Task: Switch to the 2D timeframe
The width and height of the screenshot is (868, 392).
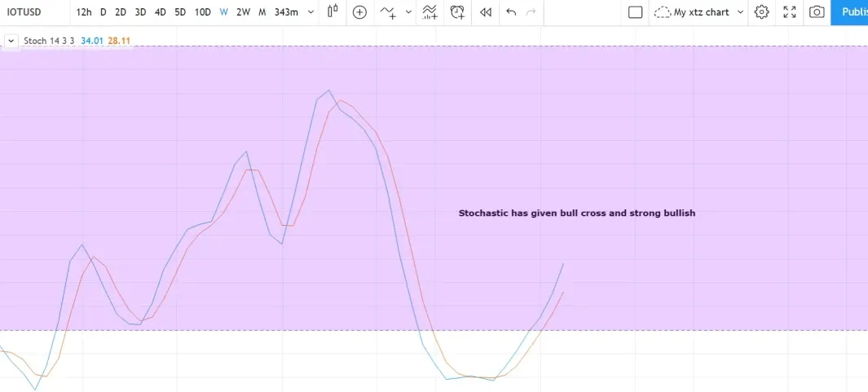Action: (x=120, y=12)
